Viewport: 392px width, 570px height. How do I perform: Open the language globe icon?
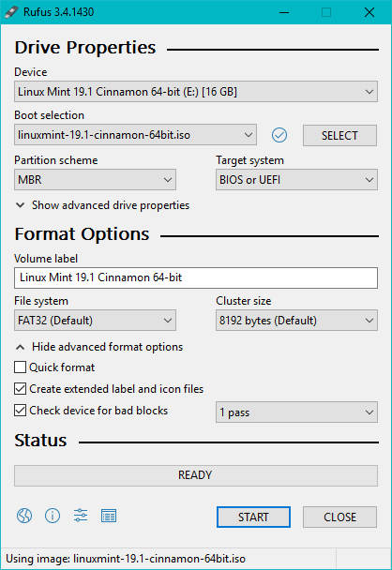24,516
